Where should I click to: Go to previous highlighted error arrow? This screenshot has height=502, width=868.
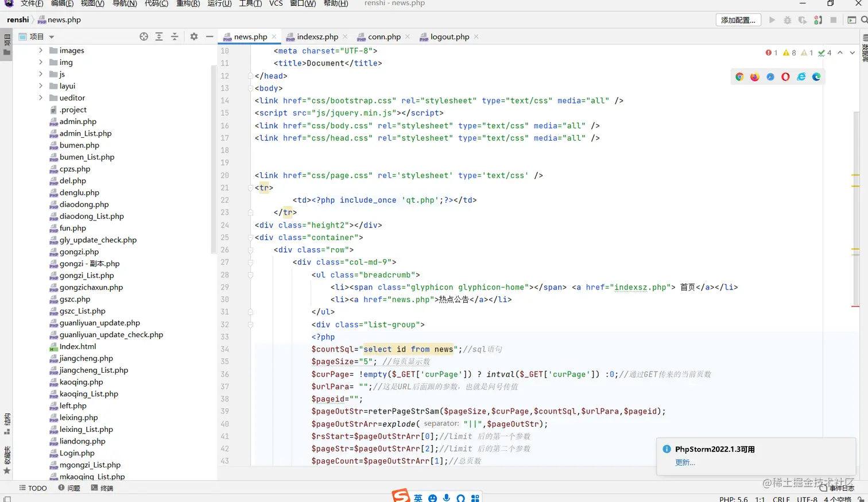(x=840, y=53)
